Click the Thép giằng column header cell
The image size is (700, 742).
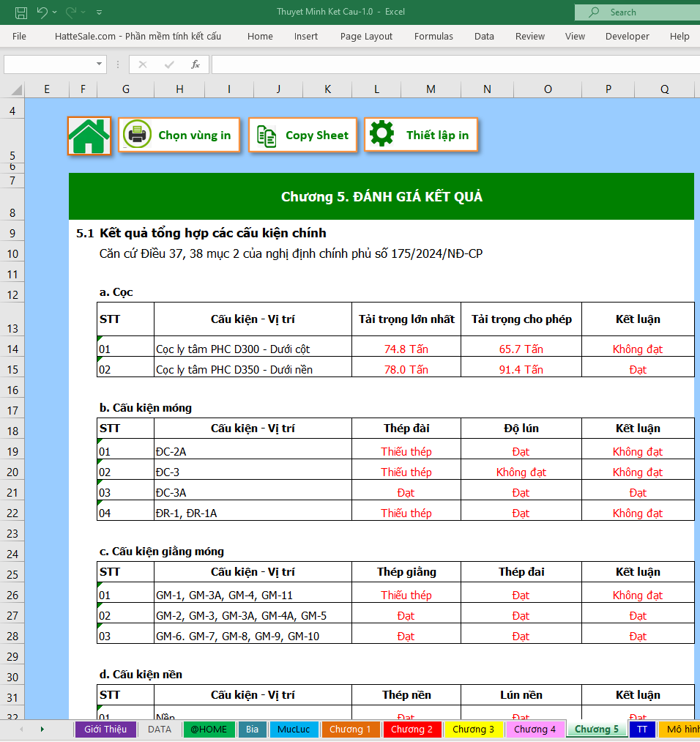click(x=406, y=572)
